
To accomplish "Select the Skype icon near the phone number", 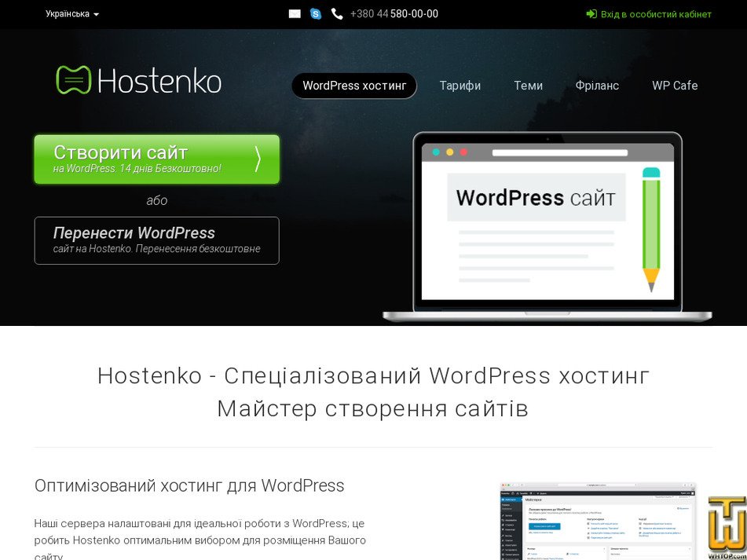I will tap(316, 13).
